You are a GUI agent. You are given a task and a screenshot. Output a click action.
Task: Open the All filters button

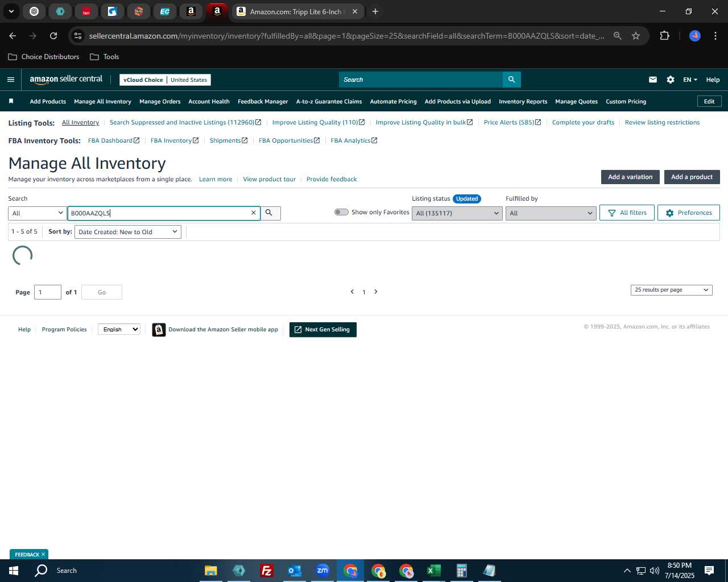pos(627,213)
